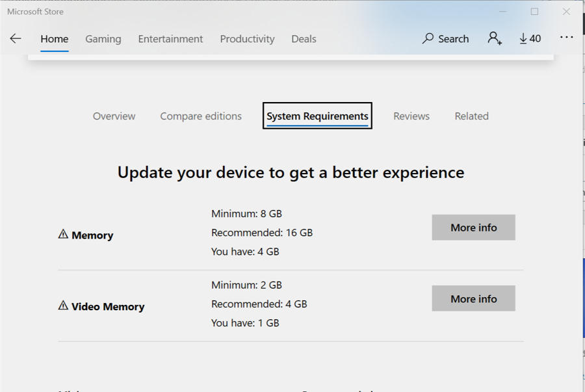This screenshot has height=392, width=585.
Task: Select the System Requirements section tab
Action: 317,116
